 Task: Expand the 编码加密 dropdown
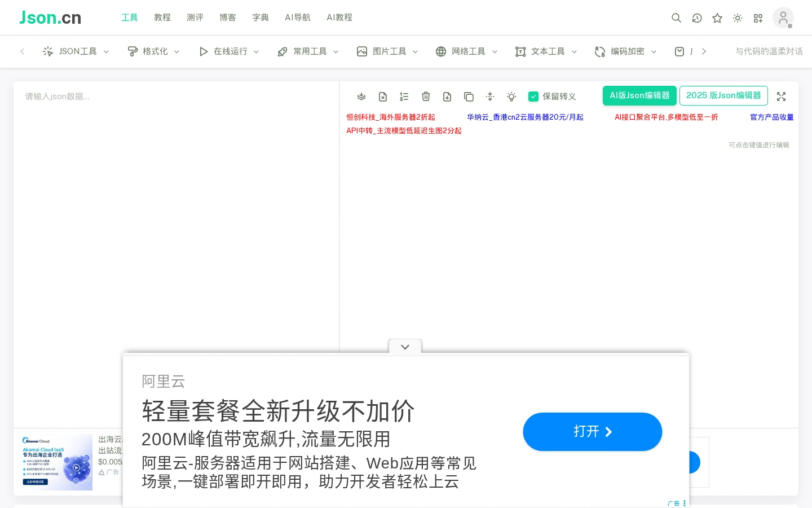(x=625, y=51)
